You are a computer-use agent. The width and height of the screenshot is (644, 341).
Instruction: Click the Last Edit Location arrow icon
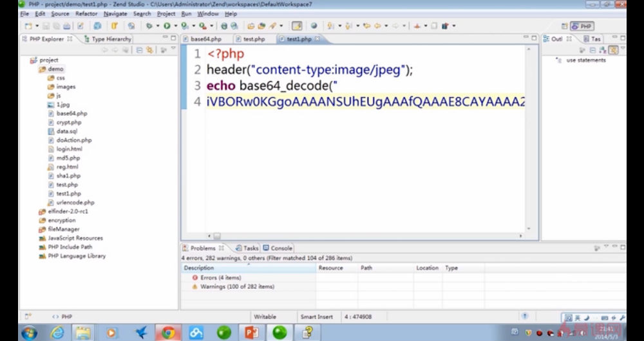click(366, 26)
